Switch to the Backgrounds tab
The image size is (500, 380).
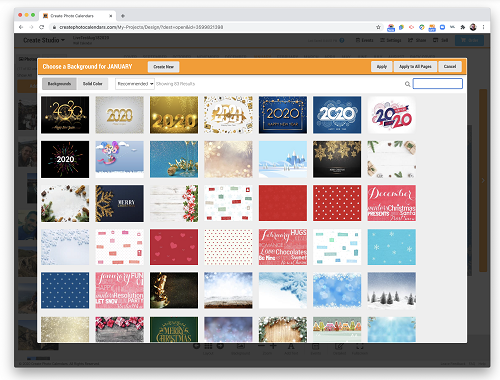(59, 84)
